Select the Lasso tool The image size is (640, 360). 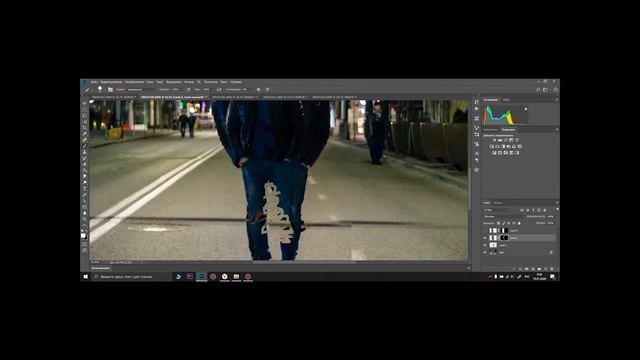coord(84,116)
